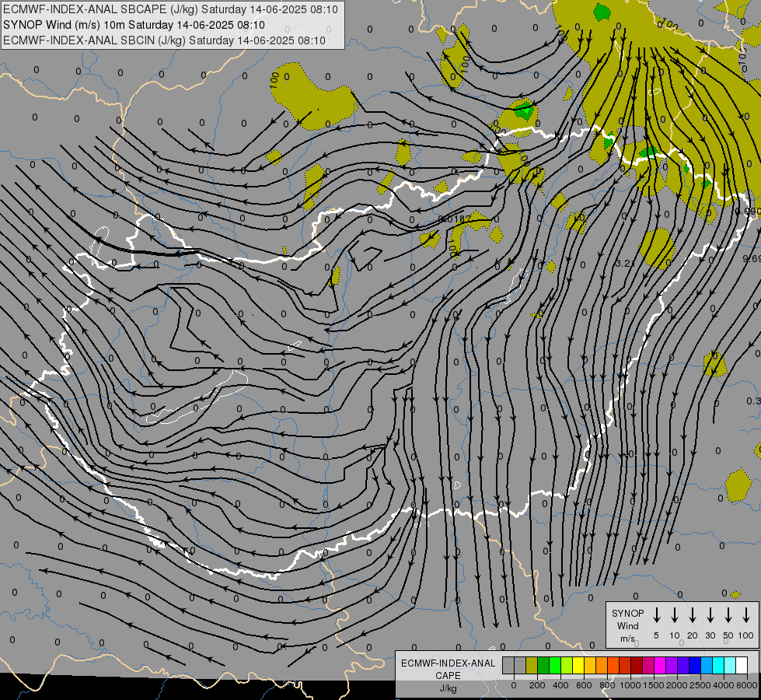Click the '2000' scale value
The height and width of the screenshot is (700, 761).
pos(677,685)
